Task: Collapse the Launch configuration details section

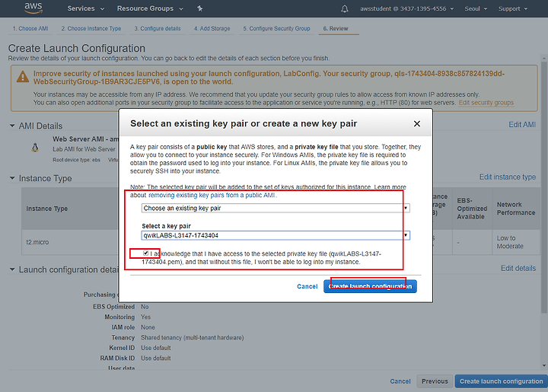Action: [x=12, y=269]
